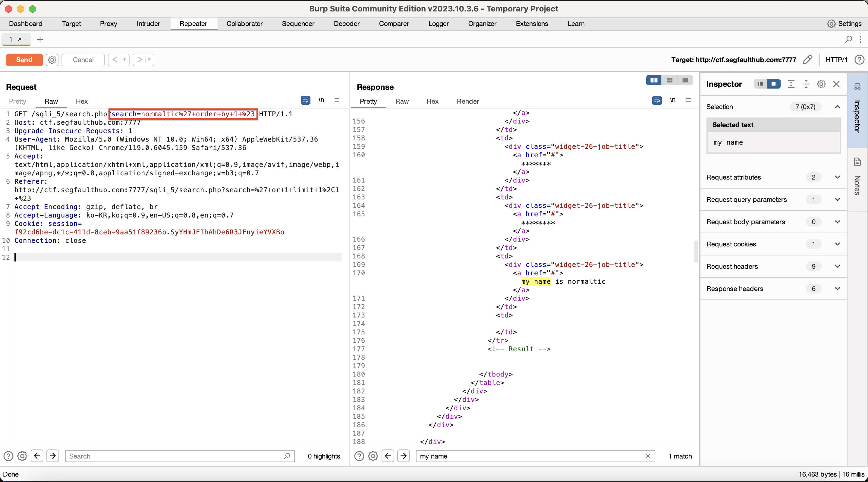The image size is (868, 482).
Task: Open the Extensions tab
Action: (x=532, y=23)
